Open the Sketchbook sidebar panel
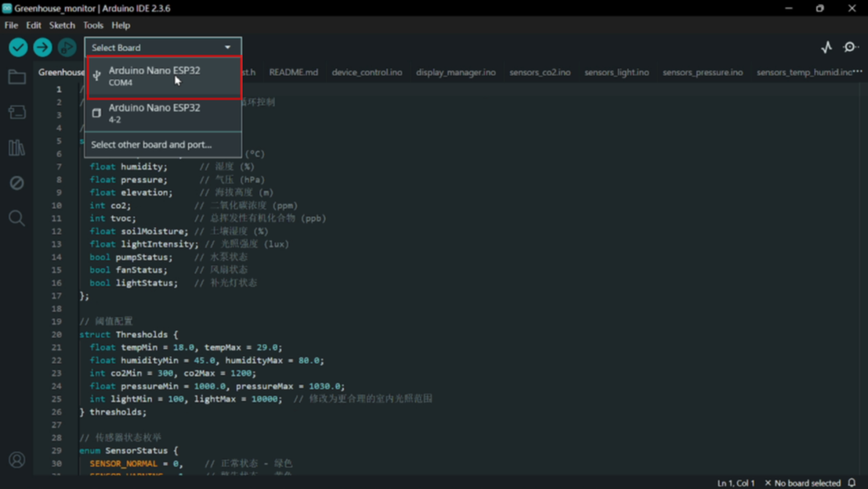 [16, 77]
